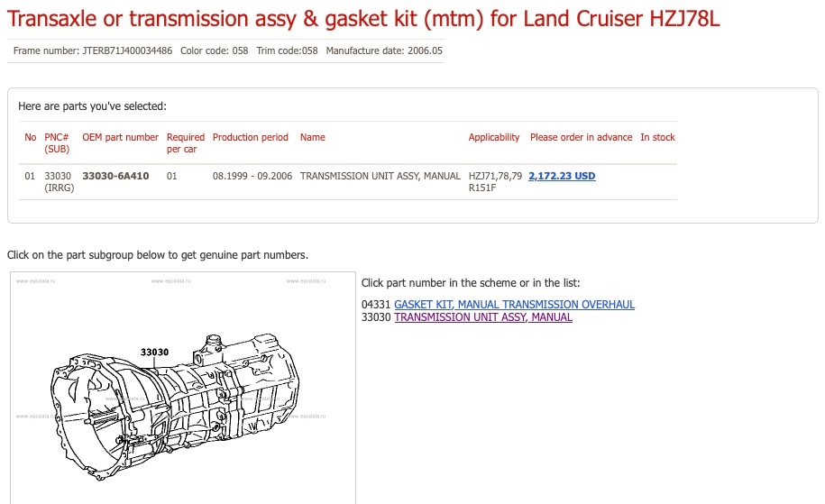Viewport: 825px width, 504px height.
Task: Open the Gasket Kit, Manual Transmission Overhaul link
Action: (514, 305)
